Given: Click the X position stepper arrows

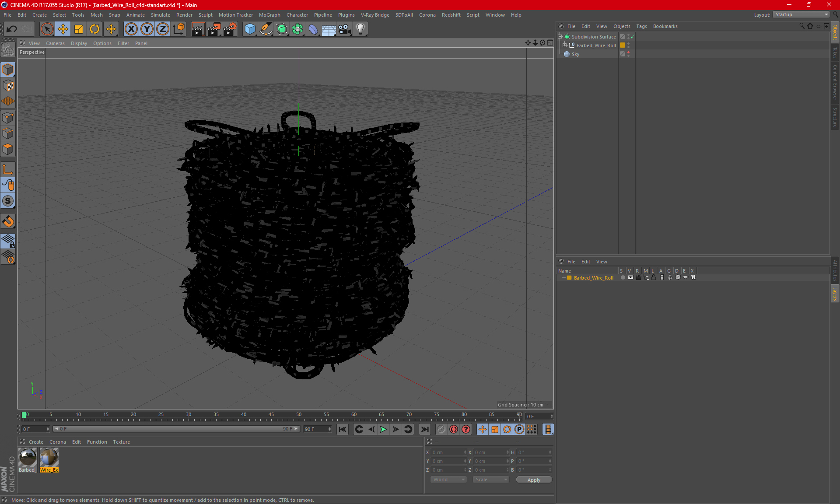Looking at the screenshot, I should [465, 452].
